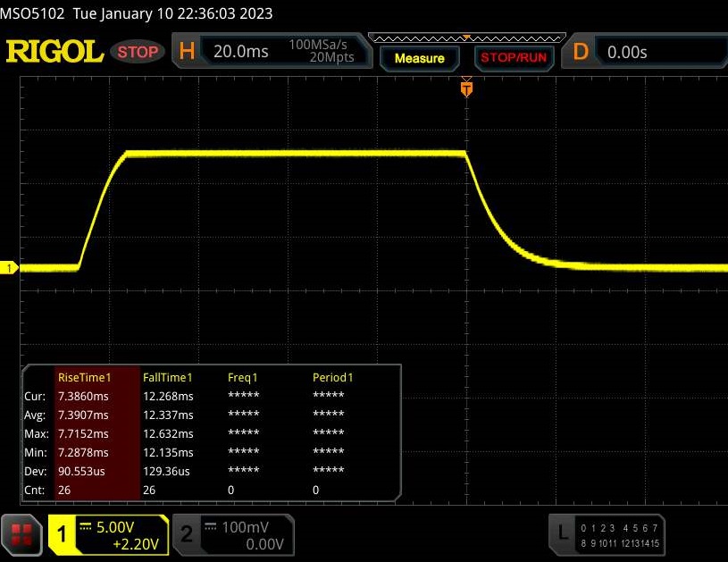Click the channel 1 DC coupling symbol
The width and height of the screenshot is (728, 562).
(x=86, y=526)
